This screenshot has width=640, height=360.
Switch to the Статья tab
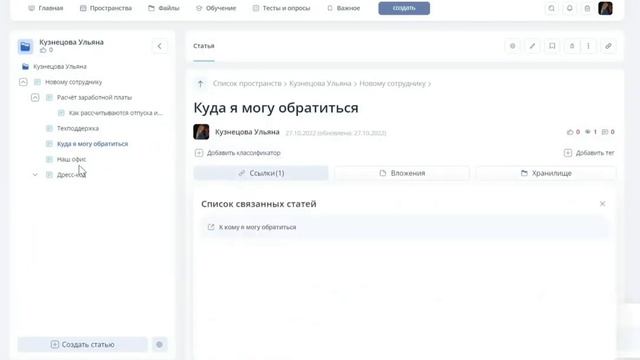[x=204, y=46]
